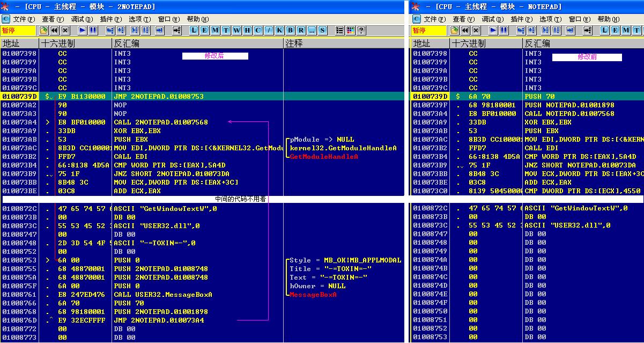Show Windows (W) in the 2NOTEPAD toolbar
644x343 pixels.
click(x=237, y=31)
